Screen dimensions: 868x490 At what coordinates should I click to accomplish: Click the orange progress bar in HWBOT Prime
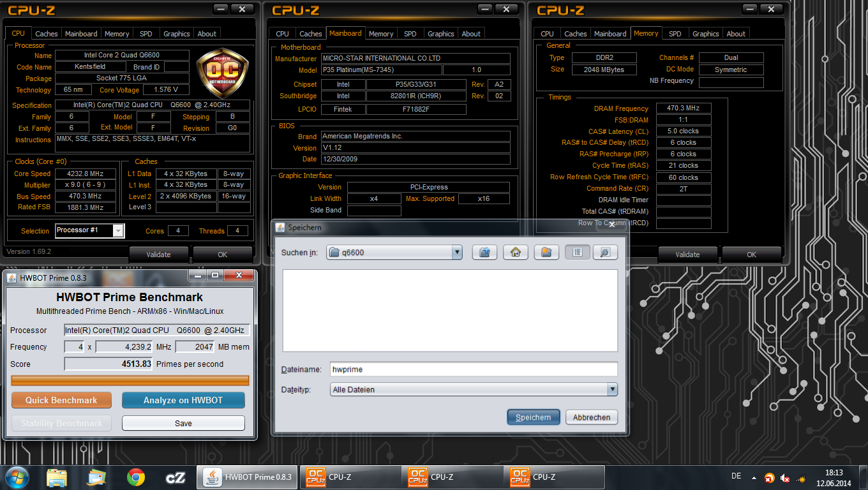coord(130,381)
